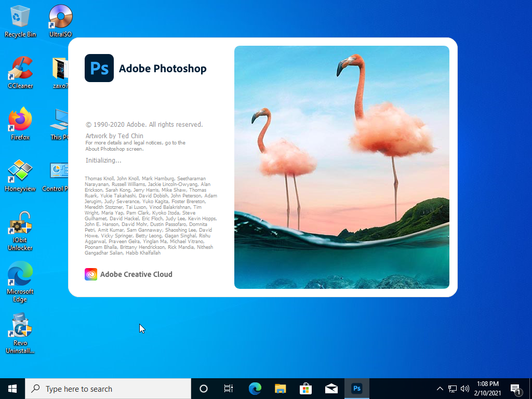This screenshot has height=399, width=532.
Task: Select the Control Panel desktop icon
Action: click(55, 176)
